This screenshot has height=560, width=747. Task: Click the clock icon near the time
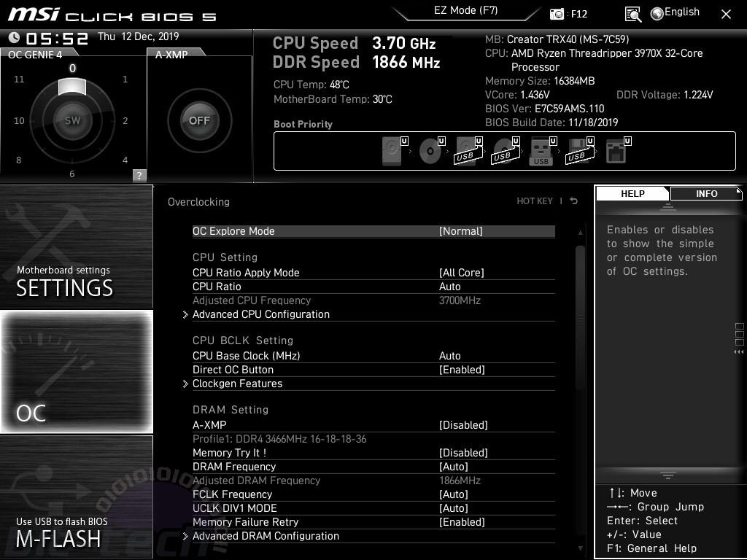coord(15,37)
